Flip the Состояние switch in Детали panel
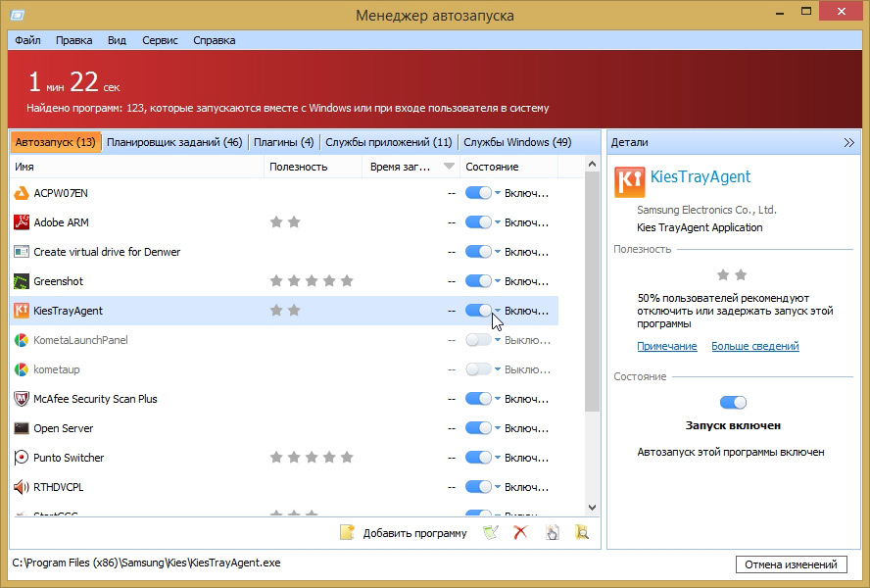 [x=733, y=403]
